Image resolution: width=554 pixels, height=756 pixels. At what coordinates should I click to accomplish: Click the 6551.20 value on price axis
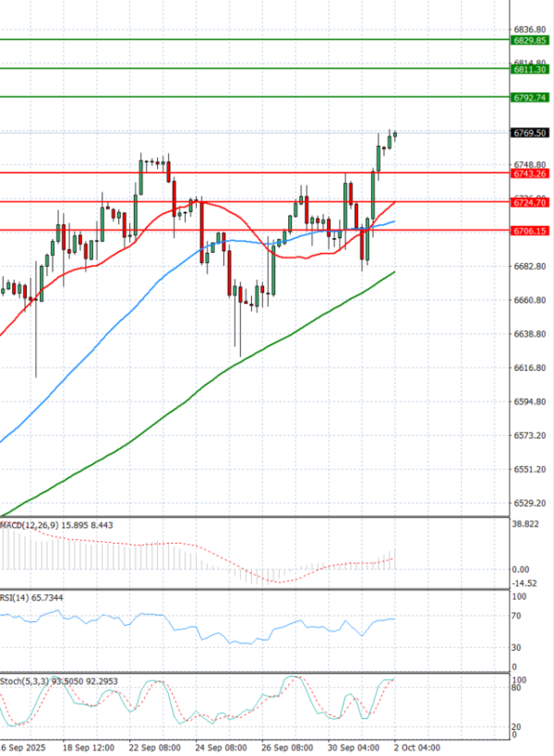pos(530,470)
